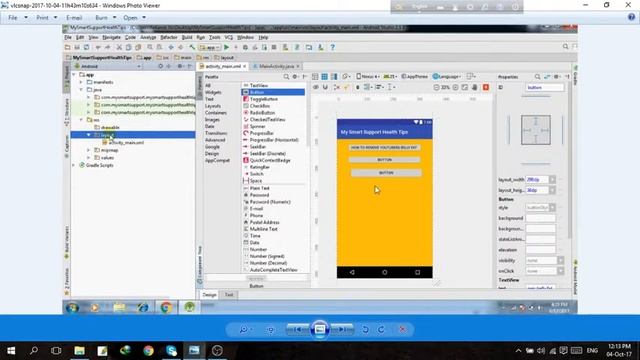Open the Print dropdown in Photo Viewer
This screenshot has width=640, height=360.
point(47,18)
